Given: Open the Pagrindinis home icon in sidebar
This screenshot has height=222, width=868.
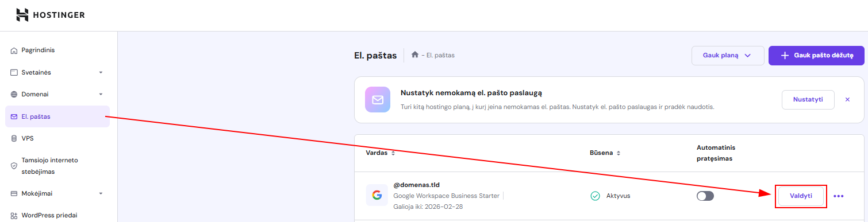Looking at the screenshot, I should pyautogui.click(x=14, y=50).
